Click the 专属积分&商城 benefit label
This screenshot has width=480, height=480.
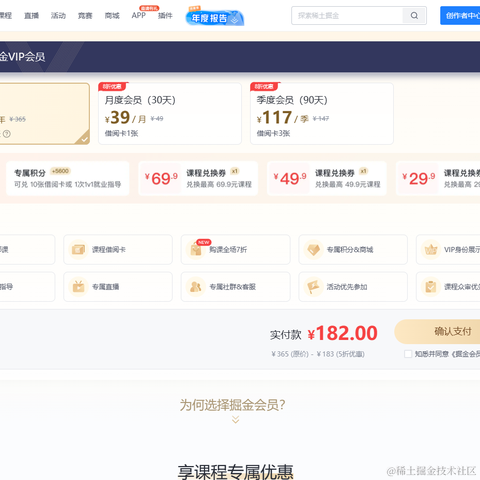pos(350,250)
